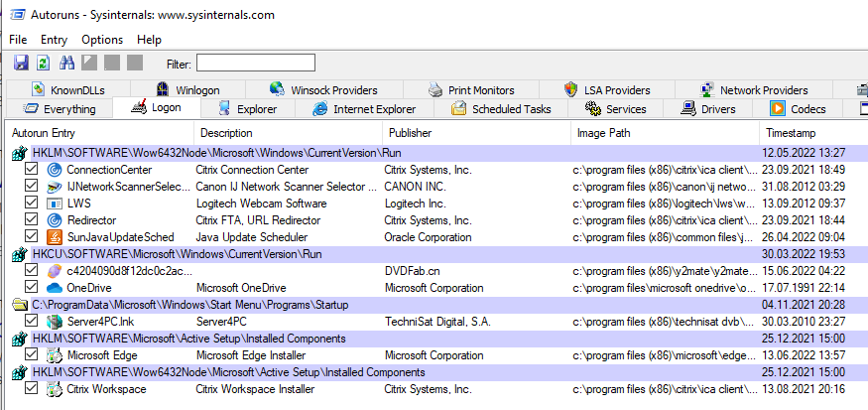Screen dimensions: 868x410
Task: Sort by the Publisher column header
Action: (476, 133)
